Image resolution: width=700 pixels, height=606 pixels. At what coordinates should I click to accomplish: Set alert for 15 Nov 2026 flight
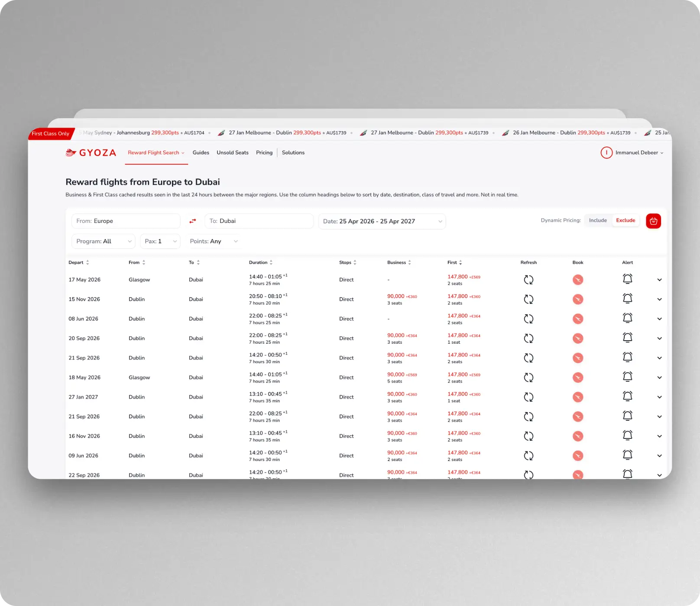point(628,299)
